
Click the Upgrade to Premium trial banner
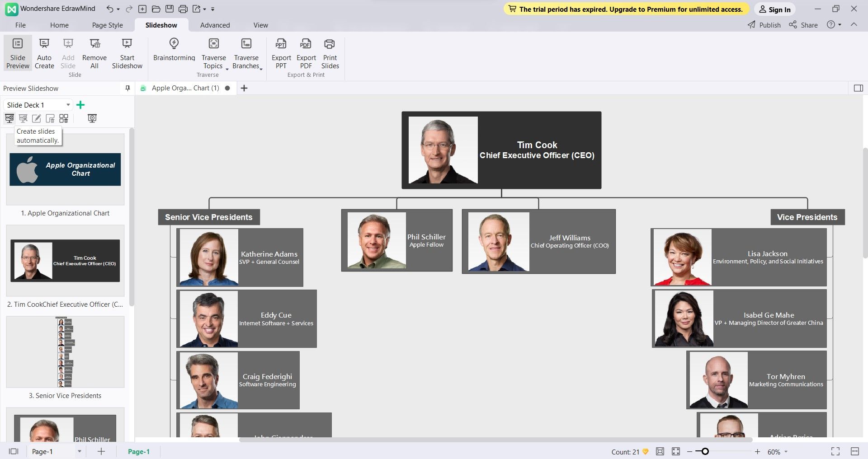coord(626,9)
